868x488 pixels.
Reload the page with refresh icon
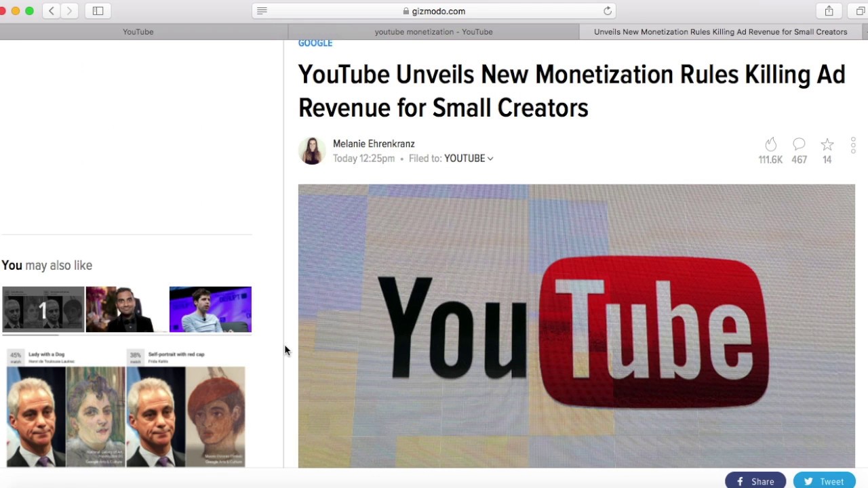pyautogui.click(x=608, y=11)
